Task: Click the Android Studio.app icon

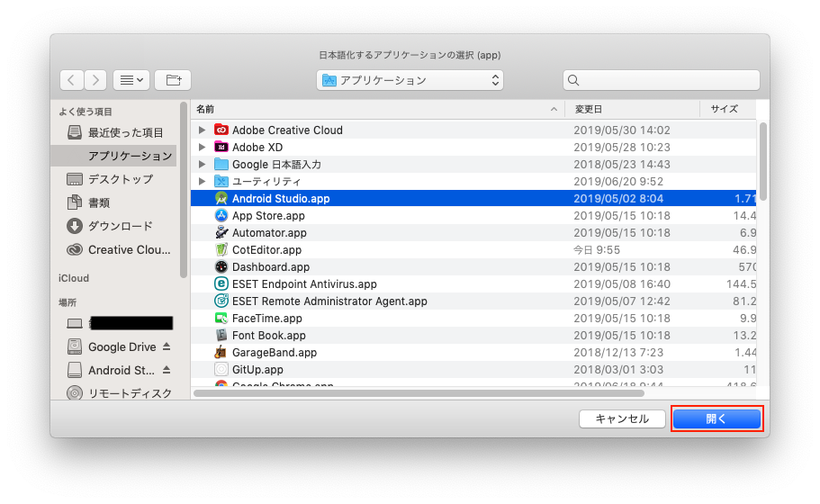Action: 221,198
